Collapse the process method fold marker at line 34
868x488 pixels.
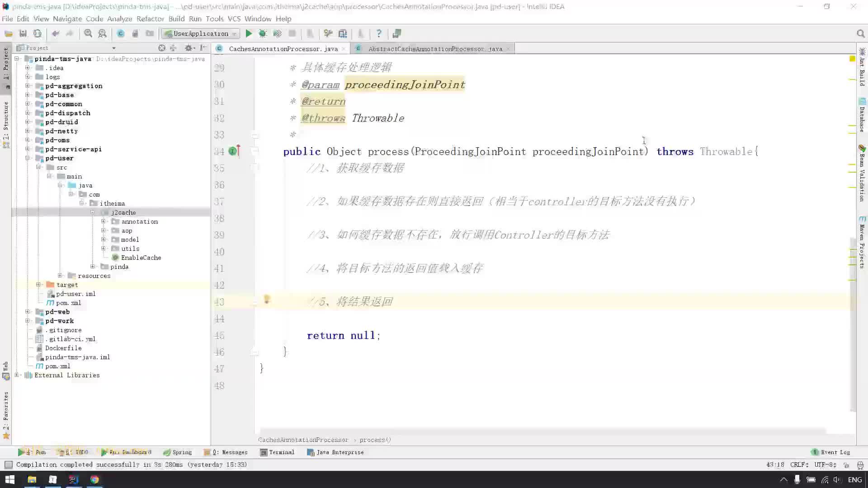tap(255, 151)
